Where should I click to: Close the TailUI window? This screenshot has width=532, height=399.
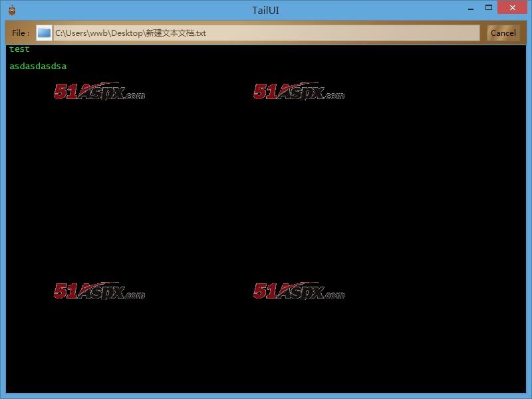coord(512,7)
